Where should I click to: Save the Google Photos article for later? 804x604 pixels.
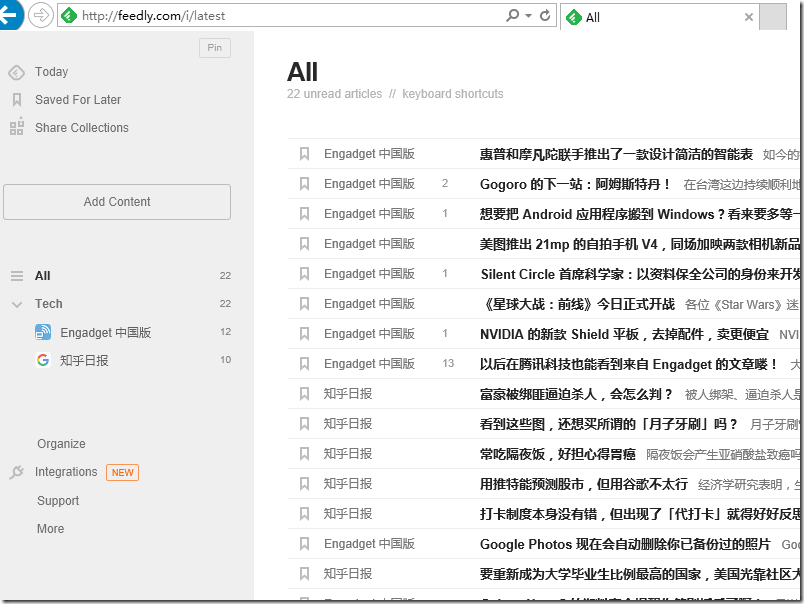(x=305, y=543)
